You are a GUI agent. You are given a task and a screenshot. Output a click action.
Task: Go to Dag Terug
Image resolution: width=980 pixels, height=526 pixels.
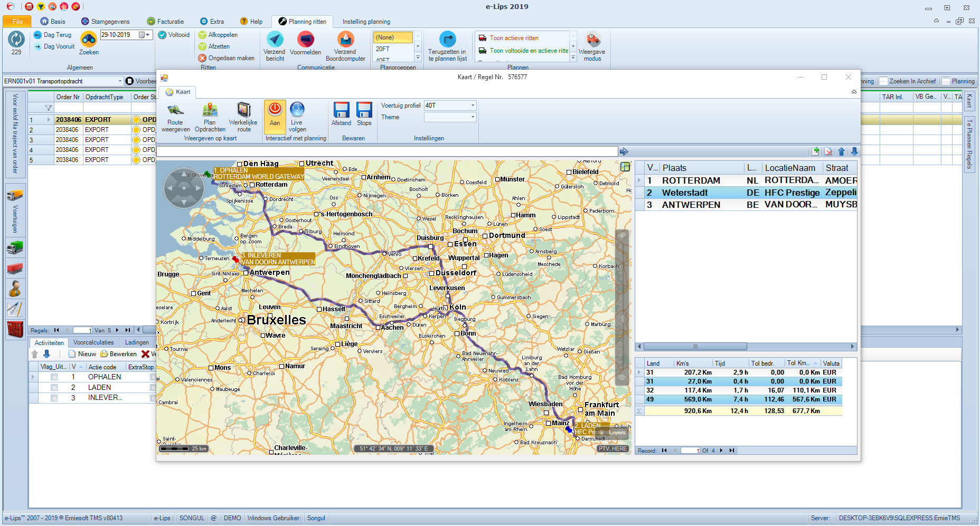pos(52,35)
